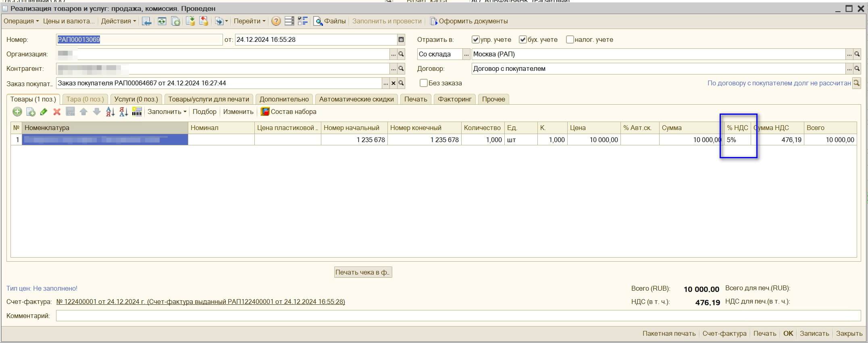Open help via the question mark icon

(276, 21)
